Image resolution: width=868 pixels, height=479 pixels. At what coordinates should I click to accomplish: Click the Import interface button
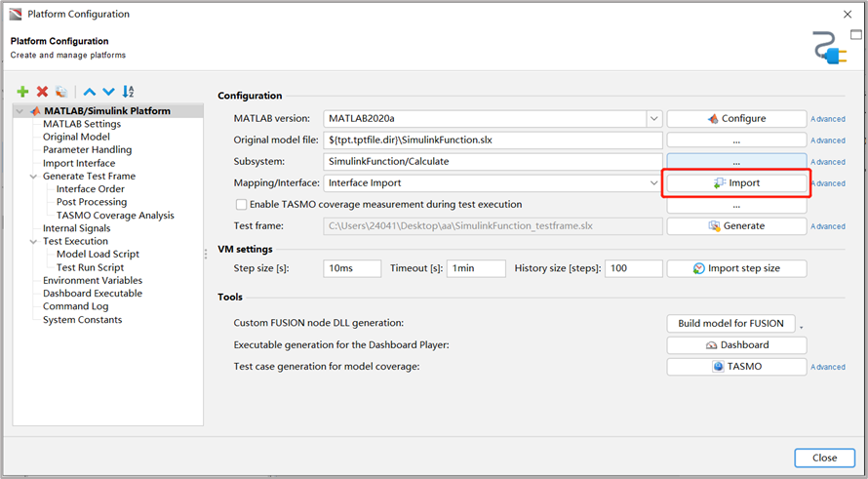click(x=736, y=183)
